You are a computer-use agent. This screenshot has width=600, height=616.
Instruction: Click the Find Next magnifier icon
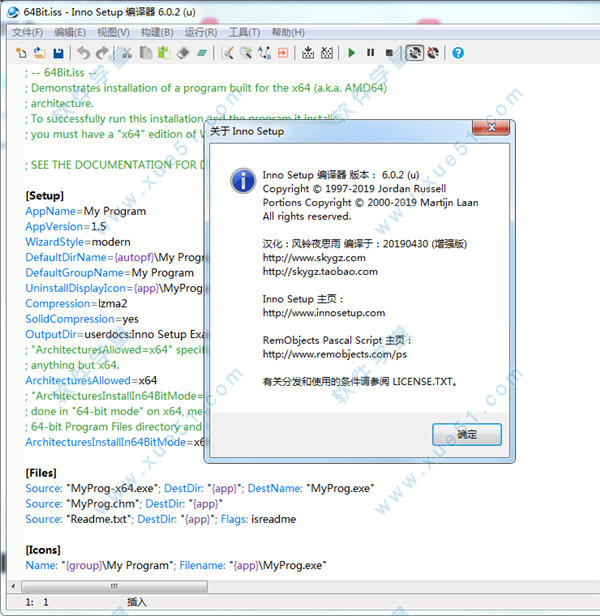pyautogui.click(x=246, y=53)
